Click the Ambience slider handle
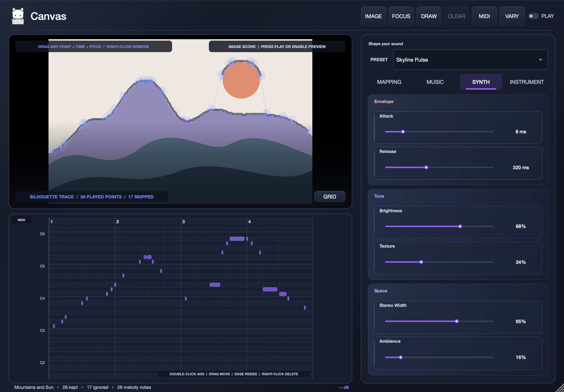Screen dimensions: 564x392 401,357
